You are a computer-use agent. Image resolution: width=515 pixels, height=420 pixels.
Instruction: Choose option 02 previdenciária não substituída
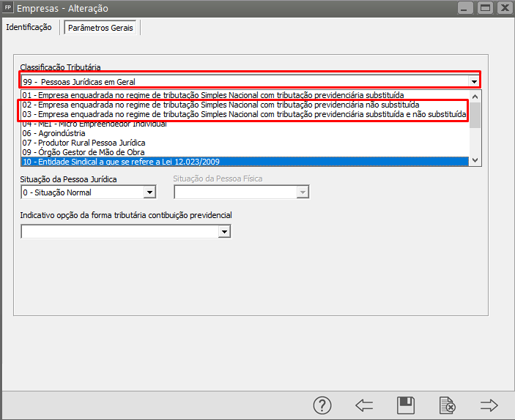(x=245, y=105)
